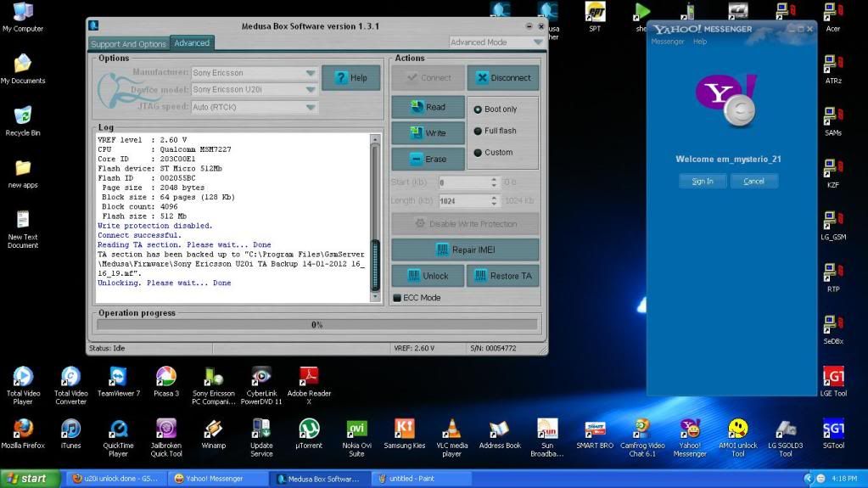This screenshot has width=868, height=488.
Task: Expand the Manufacturer dropdown
Action: tap(310, 72)
